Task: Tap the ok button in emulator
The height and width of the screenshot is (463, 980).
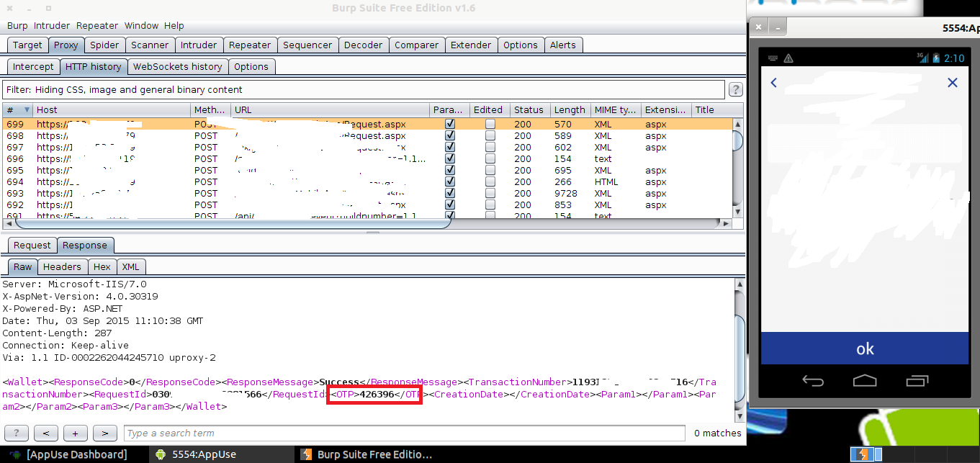Action: pos(865,349)
